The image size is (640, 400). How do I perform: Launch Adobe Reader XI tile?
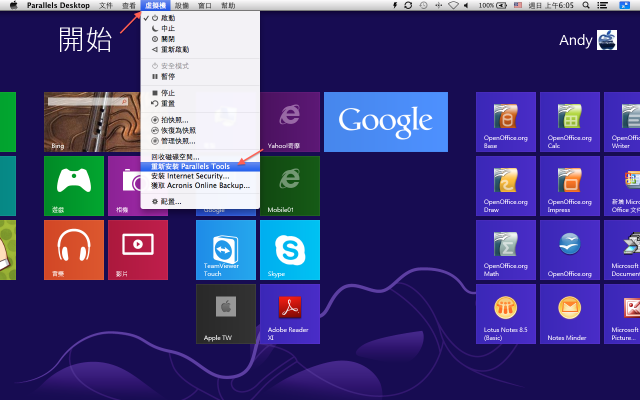click(290, 314)
